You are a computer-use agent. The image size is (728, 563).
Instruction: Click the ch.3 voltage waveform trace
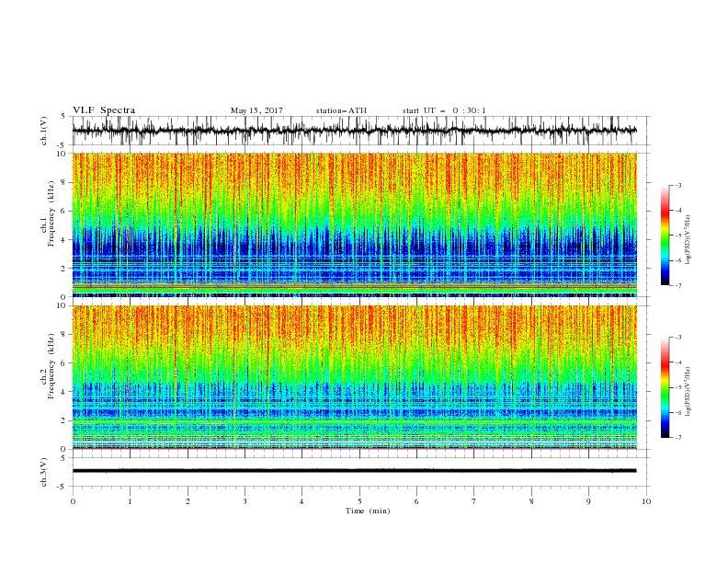(355, 471)
